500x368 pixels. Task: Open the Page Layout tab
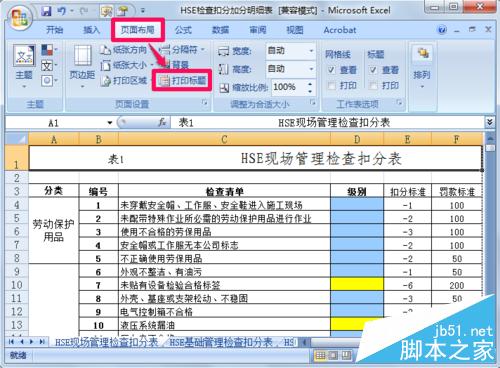[x=137, y=30]
